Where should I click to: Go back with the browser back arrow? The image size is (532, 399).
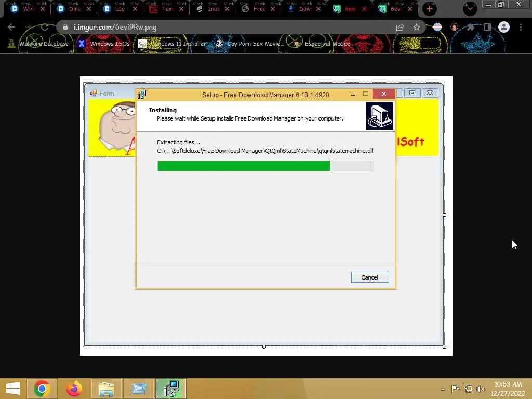[x=11, y=27]
